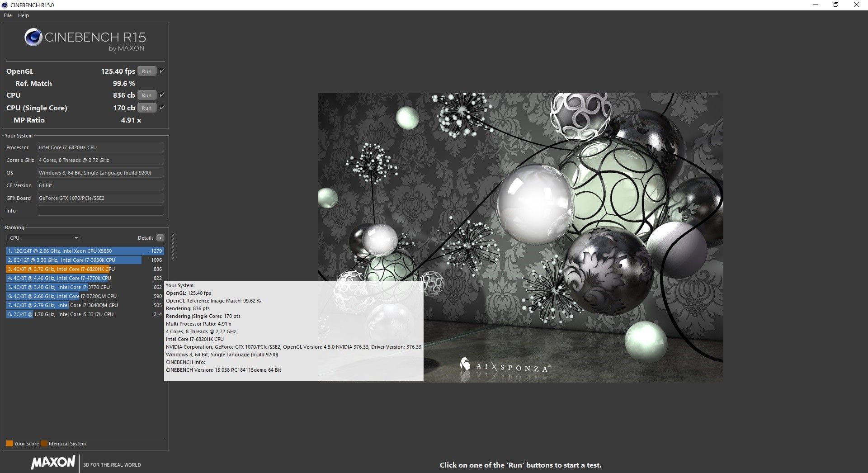Click "OpenGL Reference Image Match: 99.62 %" tooltip line
868x473 pixels.
[213, 301]
